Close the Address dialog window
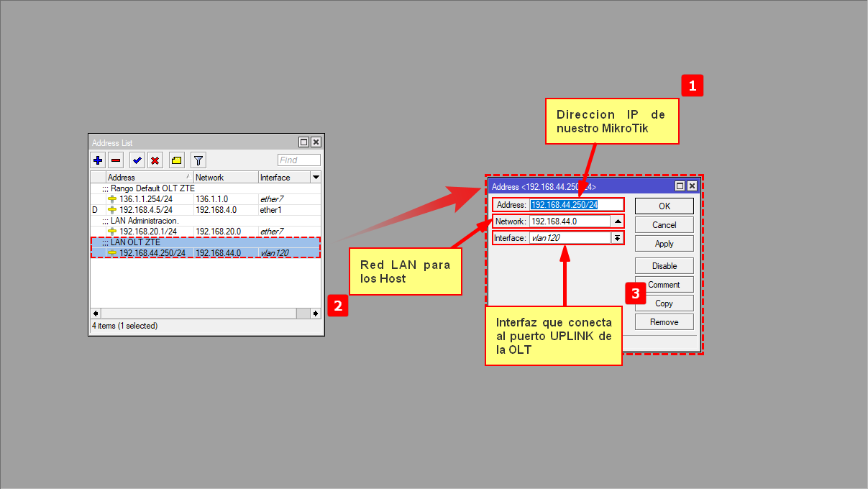The width and height of the screenshot is (868, 489). coord(692,186)
